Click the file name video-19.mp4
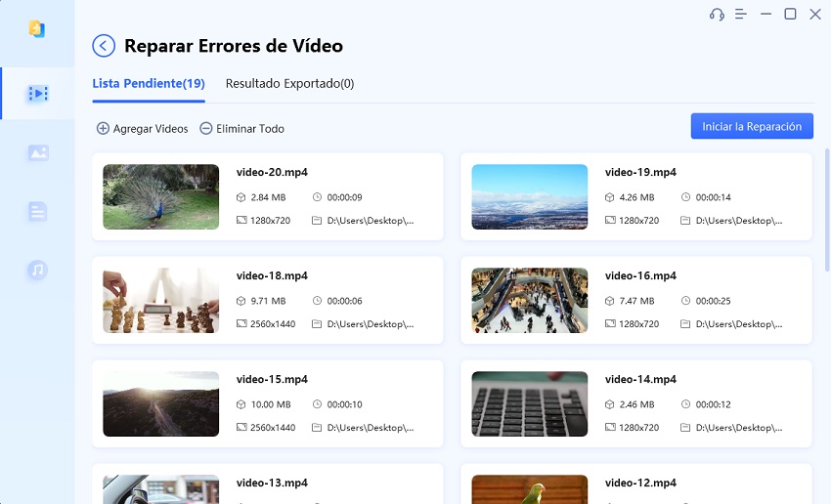 tap(640, 172)
